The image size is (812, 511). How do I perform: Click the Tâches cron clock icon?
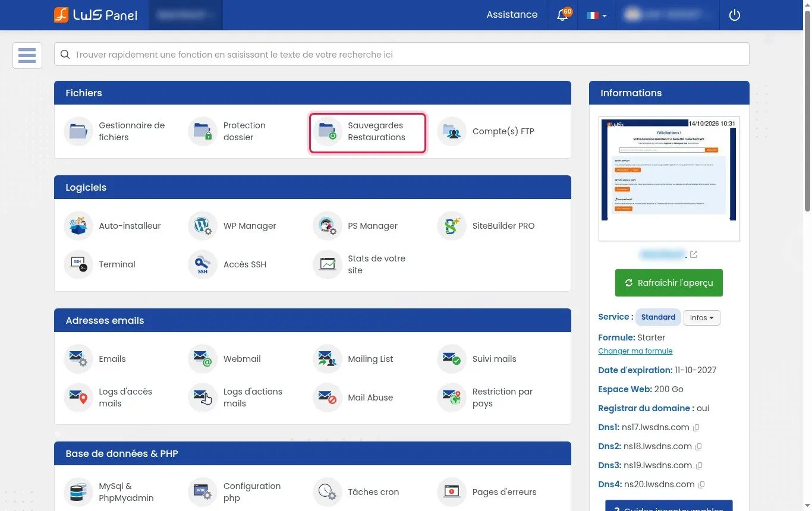click(328, 492)
